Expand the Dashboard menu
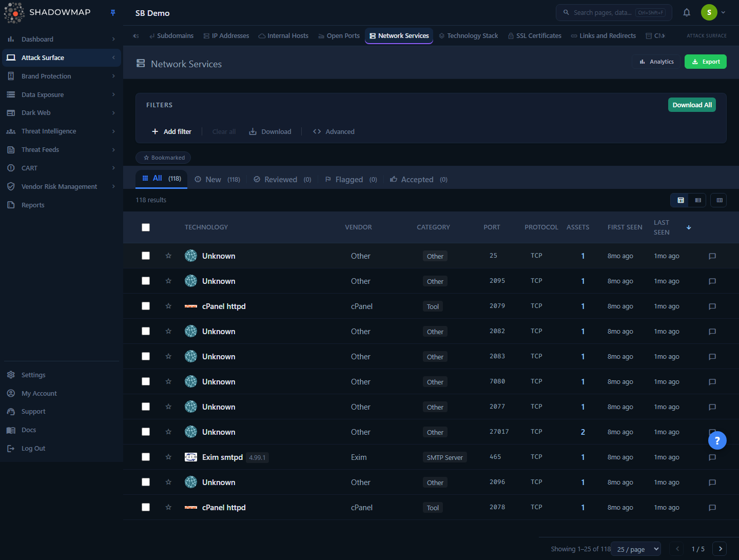The width and height of the screenshot is (739, 560). tap(62, 39)
